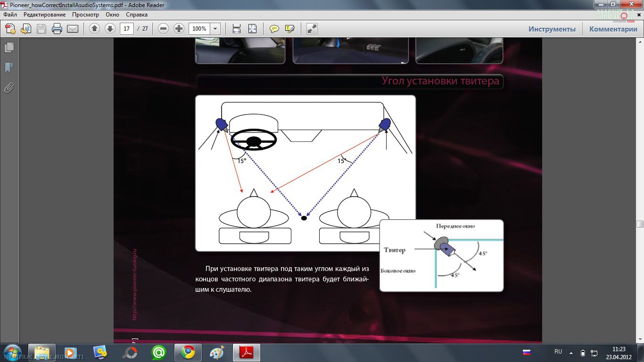Add a sticky note comment
Image resolution: width=644 pixels, height=362 pixels.
click(274, 29)
